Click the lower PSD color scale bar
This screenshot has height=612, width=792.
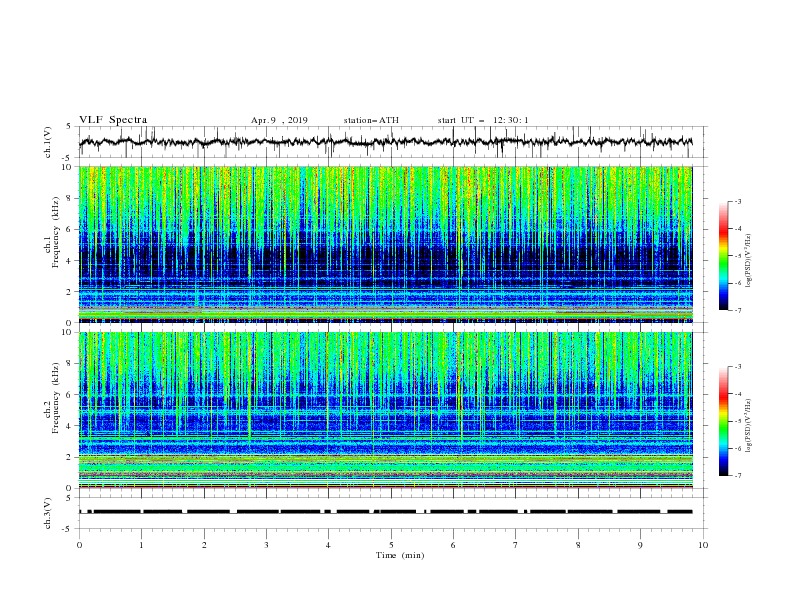pyautogui.click(x=724, y=421)
